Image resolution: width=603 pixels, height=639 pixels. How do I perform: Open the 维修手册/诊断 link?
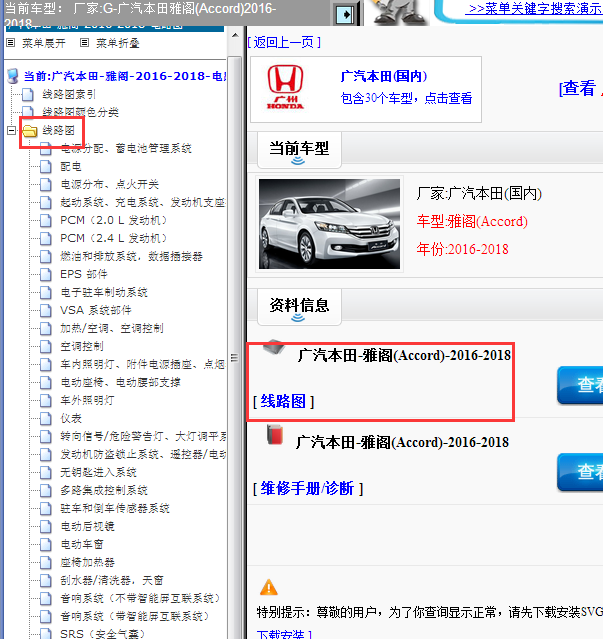tap(307, 488)
